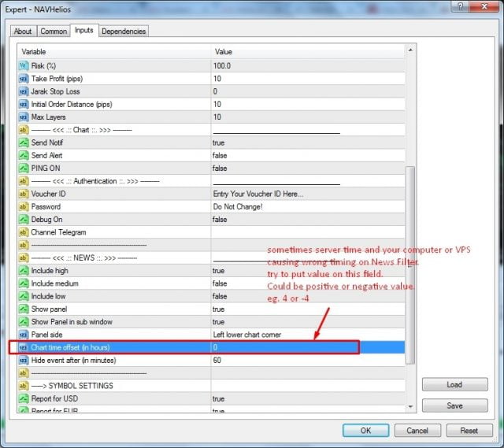Click the vertical scrollbar thumb
The height and width of the screenshot is (448, 504).
pyautogui.click(x=410, y=265)
